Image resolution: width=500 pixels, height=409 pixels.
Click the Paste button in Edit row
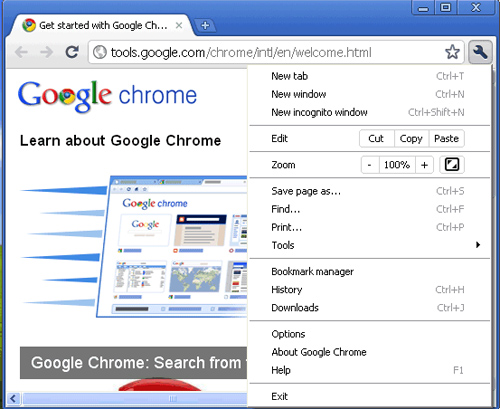447,138
